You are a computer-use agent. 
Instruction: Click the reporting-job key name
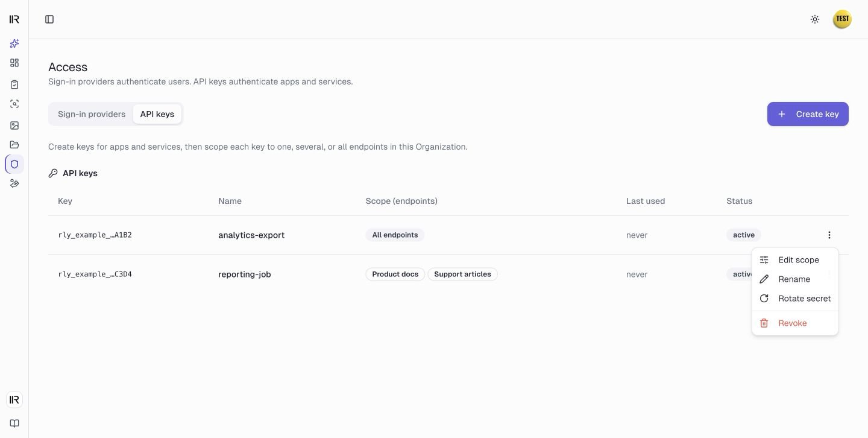(245, 275)
